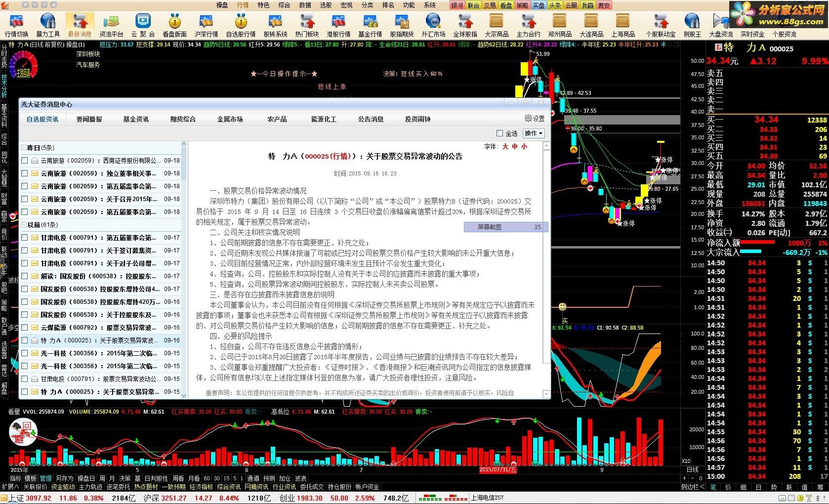
Task: Select the 最新消息 toolbar icon
Action: coord(80,26)
